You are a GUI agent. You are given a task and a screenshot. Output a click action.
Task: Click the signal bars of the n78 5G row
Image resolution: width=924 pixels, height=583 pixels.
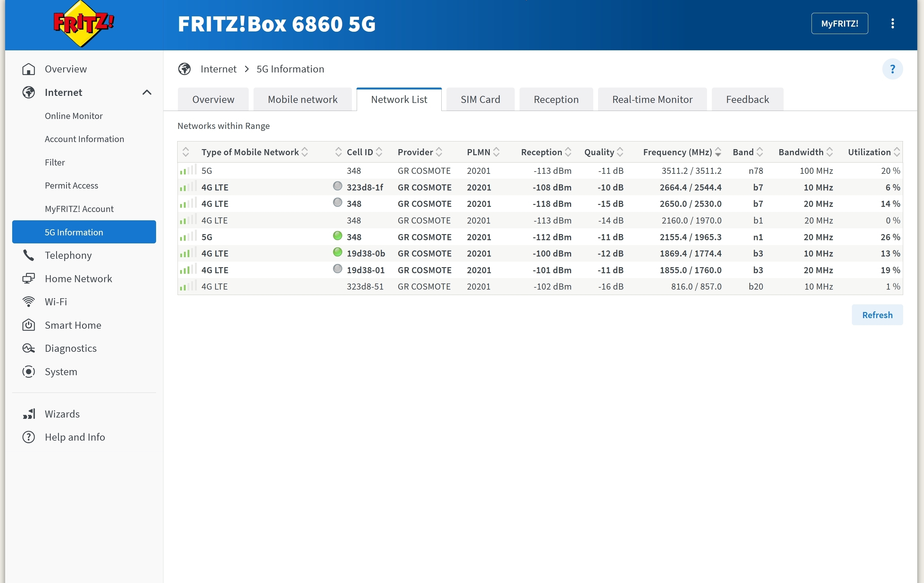pos(188,170)
